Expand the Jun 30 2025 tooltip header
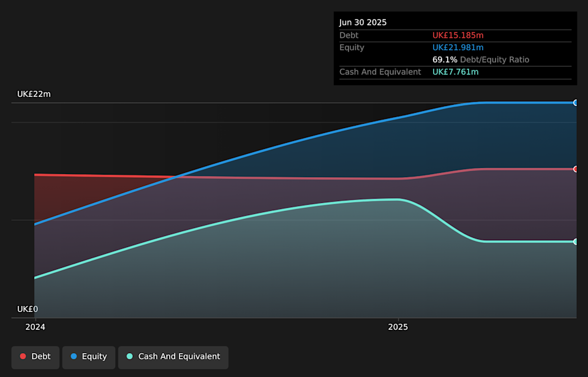 point(363,22)
